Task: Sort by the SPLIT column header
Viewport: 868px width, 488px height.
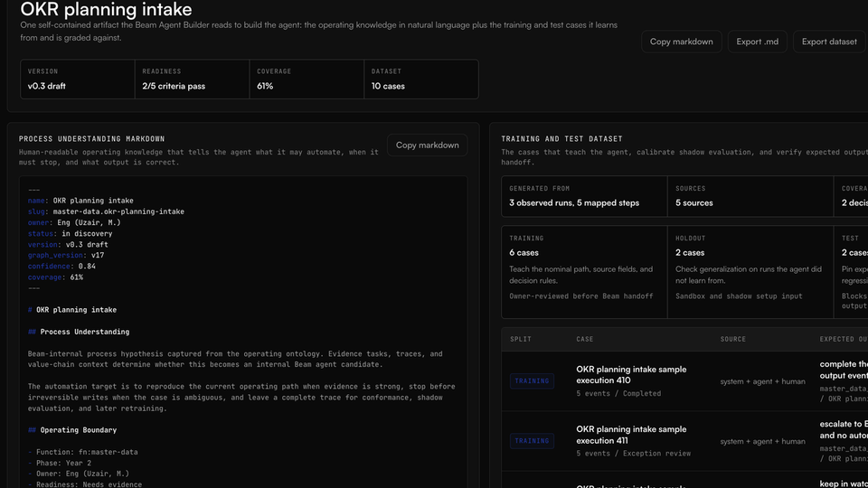Action: coord(521,339)
